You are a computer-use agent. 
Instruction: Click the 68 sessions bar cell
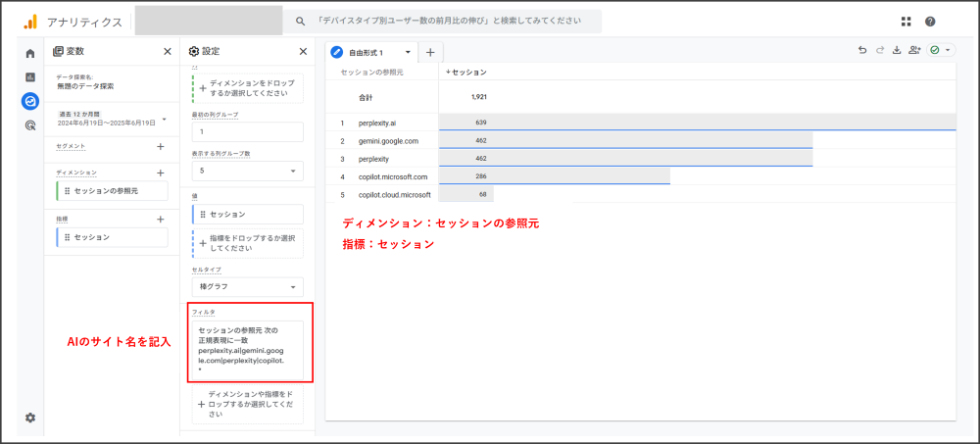[466, 195]
